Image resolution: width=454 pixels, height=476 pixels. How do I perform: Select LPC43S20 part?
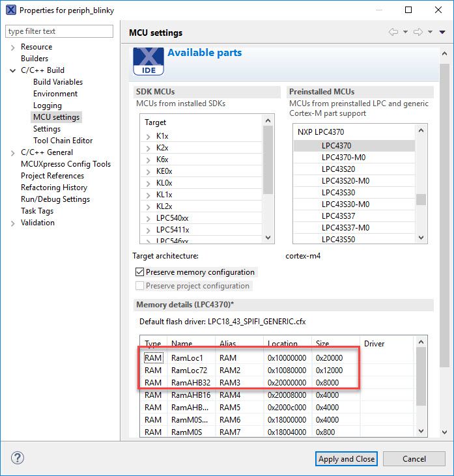pos(354,169)
